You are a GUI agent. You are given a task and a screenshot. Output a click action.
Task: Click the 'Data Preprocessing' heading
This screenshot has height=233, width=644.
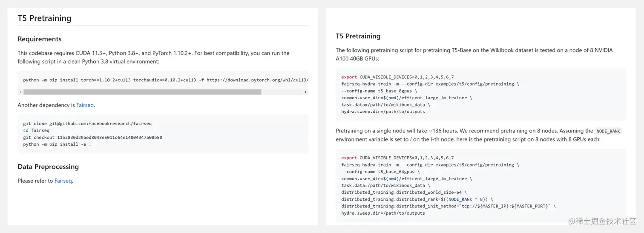point(48,167)
